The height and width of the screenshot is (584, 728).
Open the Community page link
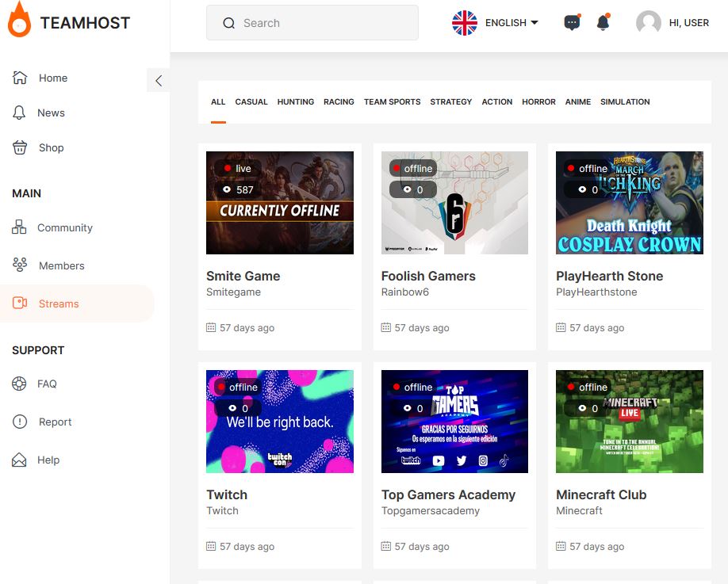tap(65, 227)
